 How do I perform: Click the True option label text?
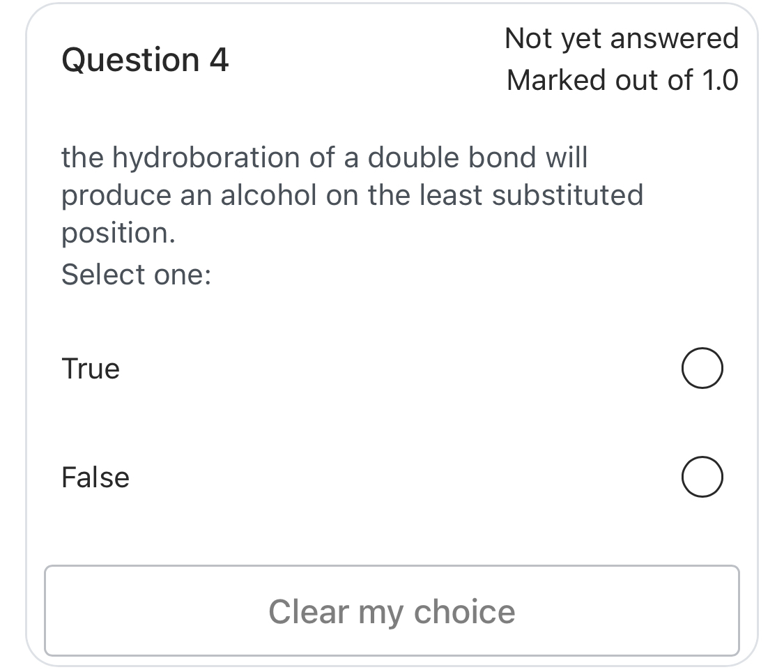[90, 368]
